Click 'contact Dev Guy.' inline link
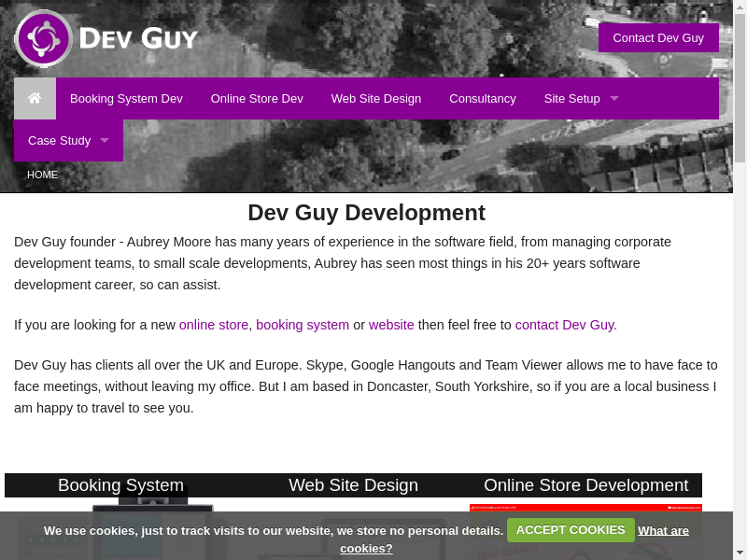This screenshot has height=560, width=747. [566, 325]
